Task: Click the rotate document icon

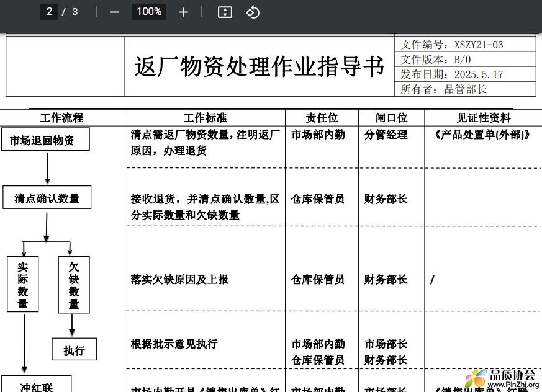Action: pos(253,12)
